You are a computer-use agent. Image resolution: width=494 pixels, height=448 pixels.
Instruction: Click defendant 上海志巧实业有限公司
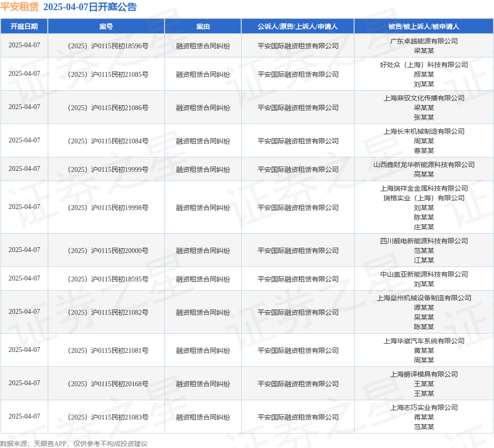[424, 408]
